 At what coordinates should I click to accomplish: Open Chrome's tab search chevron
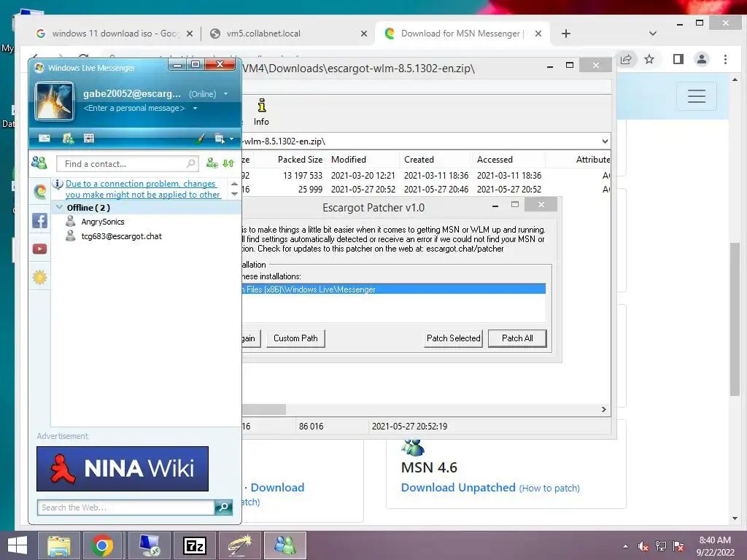(x=653, y=34)
